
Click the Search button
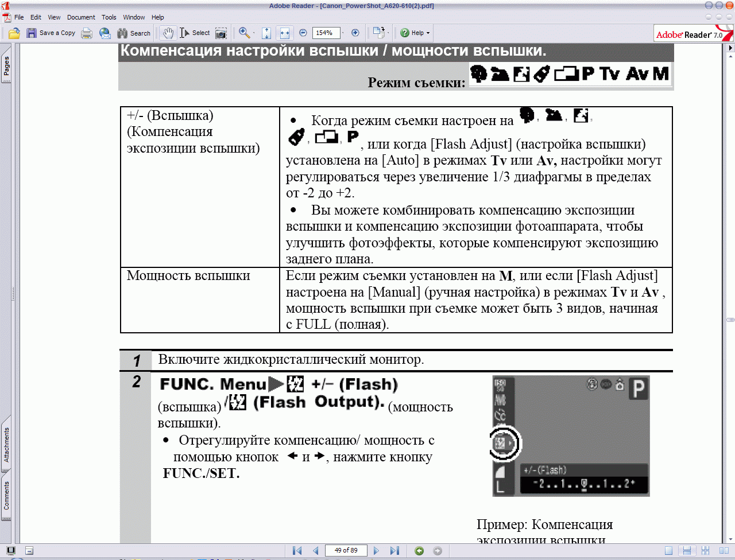[134, 33]
